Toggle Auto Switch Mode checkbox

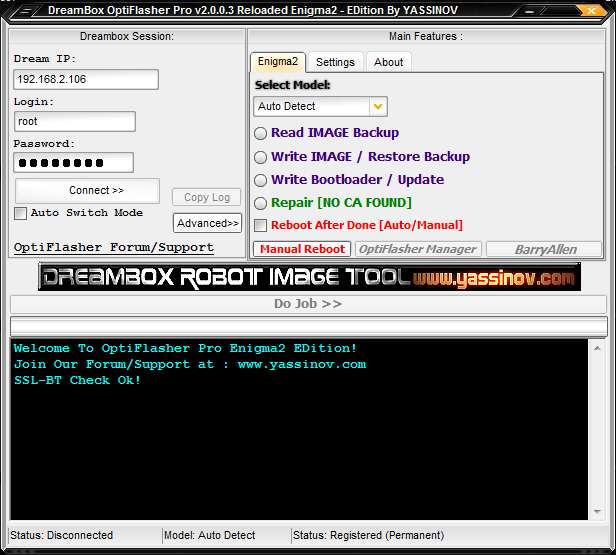pos(20,213)
